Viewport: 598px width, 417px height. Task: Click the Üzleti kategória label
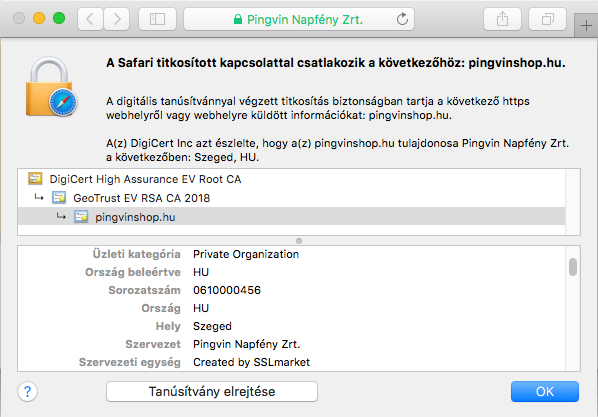tap(137, 254)
